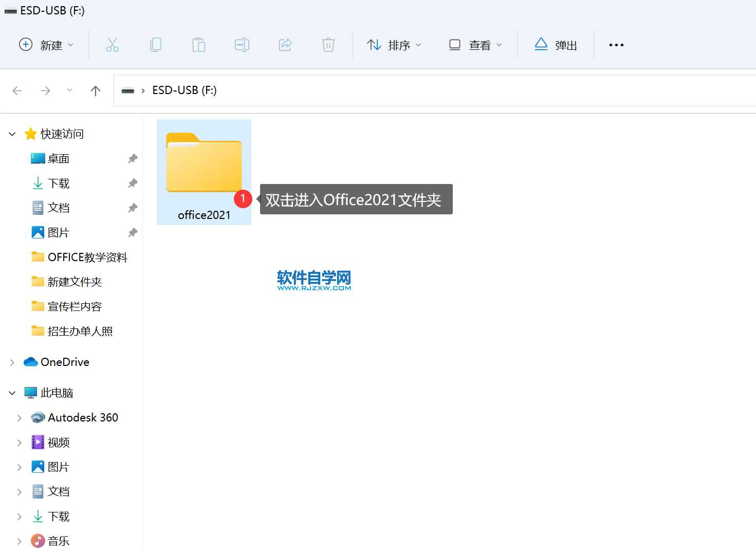The image size is (756, 551).
Task: Open the 排序 sort dropdown
Action: coord(394,45)
